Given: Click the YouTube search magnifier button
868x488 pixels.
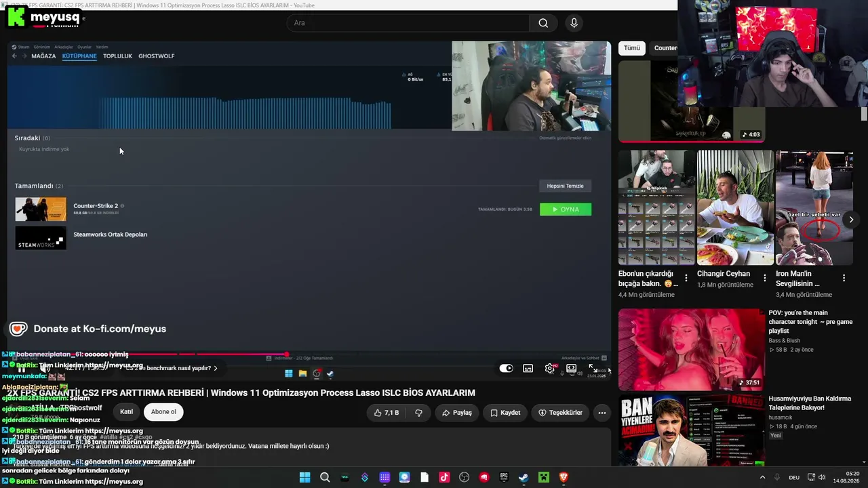Looking at the screenshot, I should point(543,23).
